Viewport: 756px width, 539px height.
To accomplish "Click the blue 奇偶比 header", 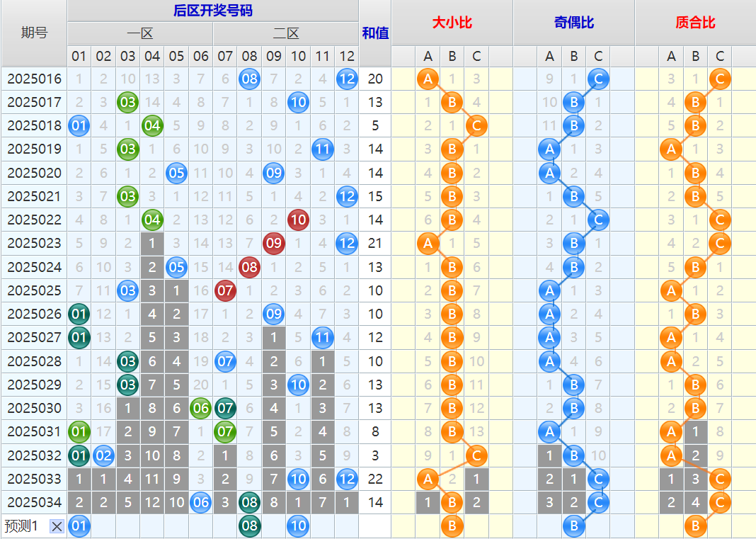I will pos(574,22).
